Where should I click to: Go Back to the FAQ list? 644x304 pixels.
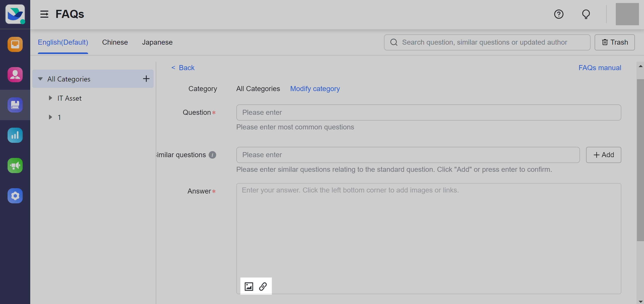click(x=183, y=68)
